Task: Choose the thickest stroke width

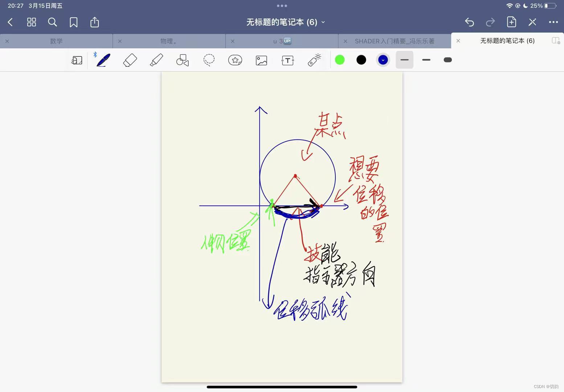Action: (x=448, y=60)
